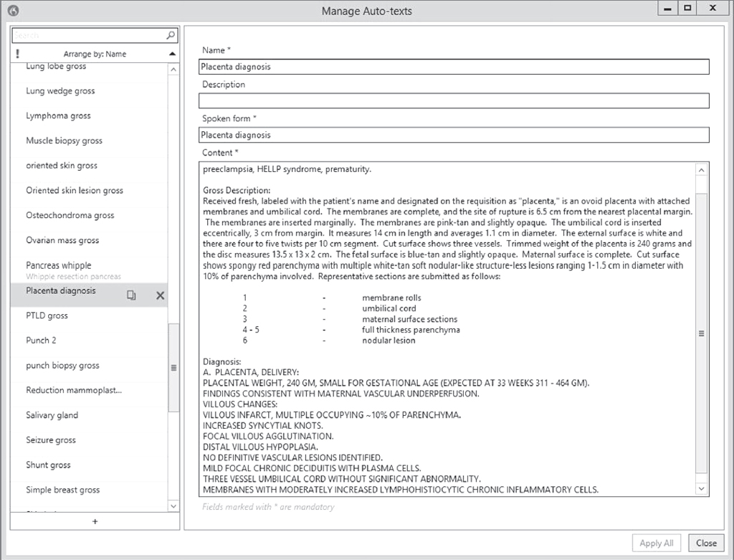The width and height of the screenshot is (734, 560).
Task: Open the Arrange by: Name dropdown
Action: click(95, 54)
